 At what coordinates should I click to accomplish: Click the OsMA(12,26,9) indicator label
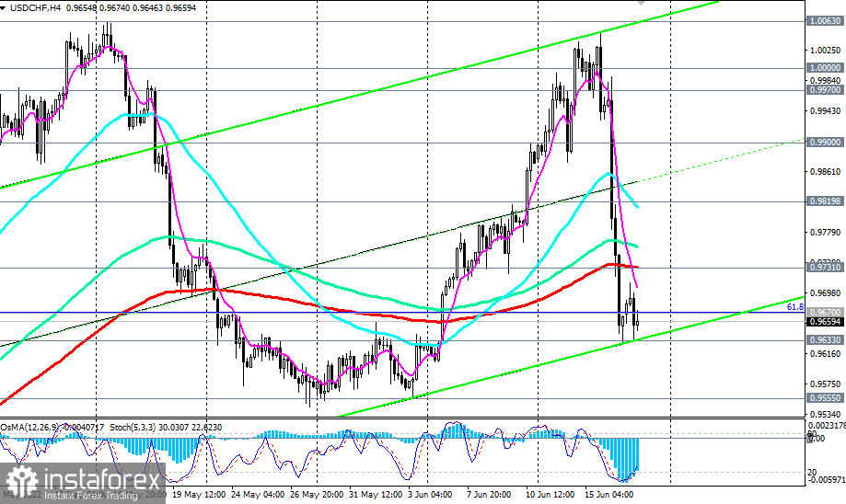pos(30,427)
